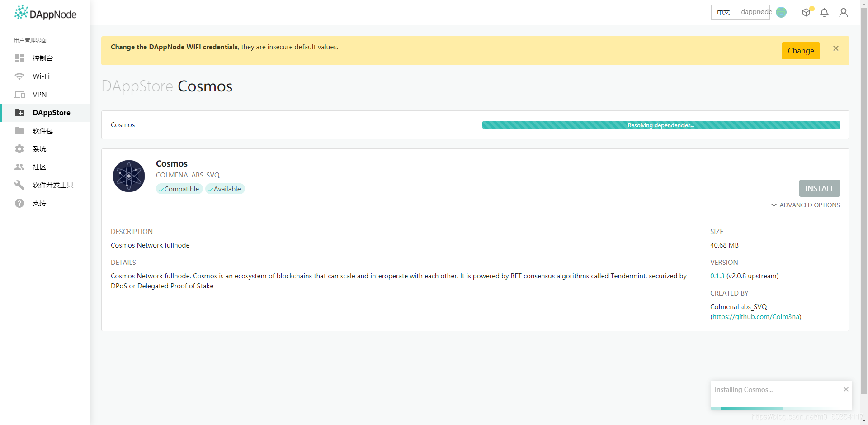
Task: Click the Resolving dependencies progress bar
Action: pyautogui.click(x=661, y=125)
